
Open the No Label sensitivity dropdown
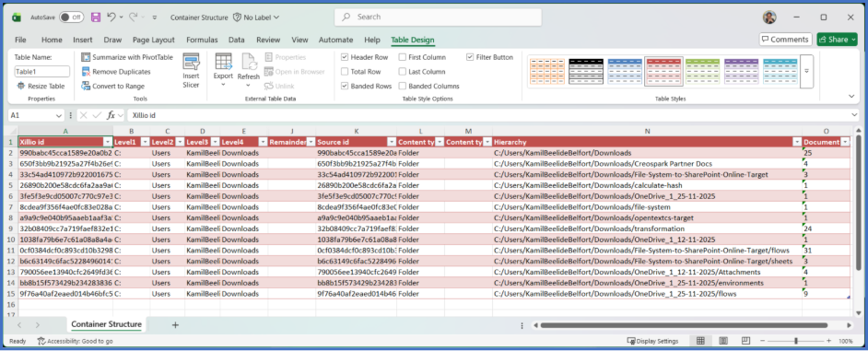coord(256,18)
